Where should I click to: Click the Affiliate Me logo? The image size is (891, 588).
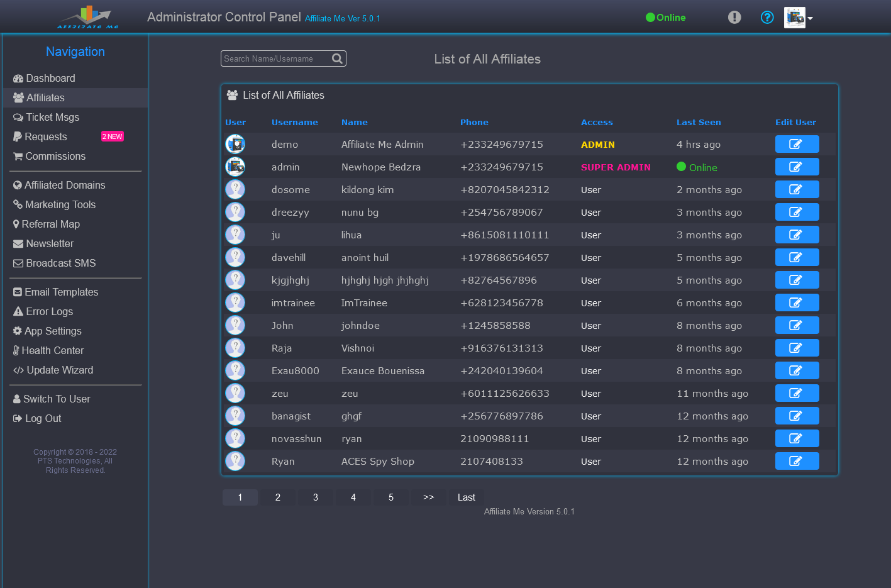(x=88, y=17)
